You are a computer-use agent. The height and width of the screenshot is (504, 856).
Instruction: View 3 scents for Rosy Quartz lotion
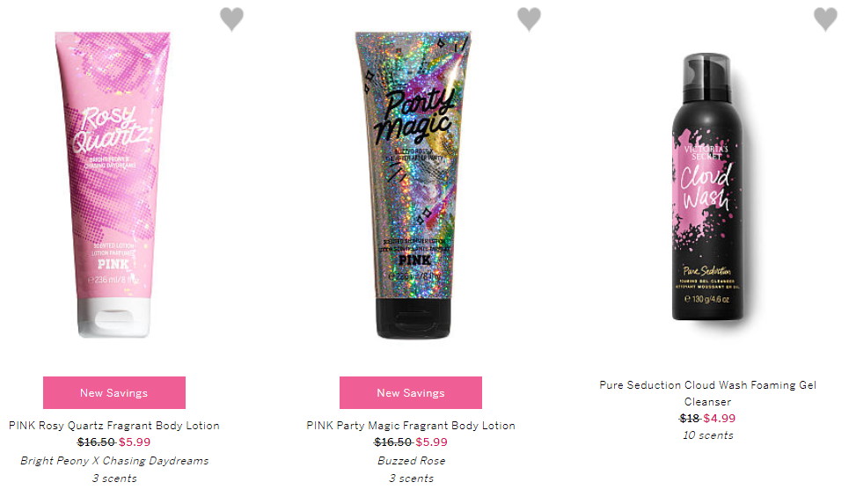point(114,478)
